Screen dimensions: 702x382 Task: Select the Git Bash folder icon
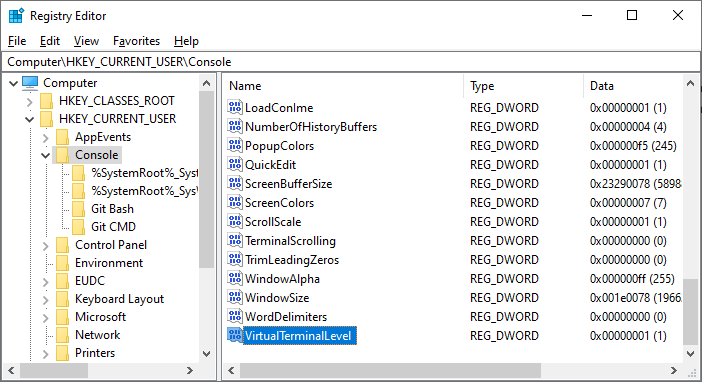[x=78, y=209]
